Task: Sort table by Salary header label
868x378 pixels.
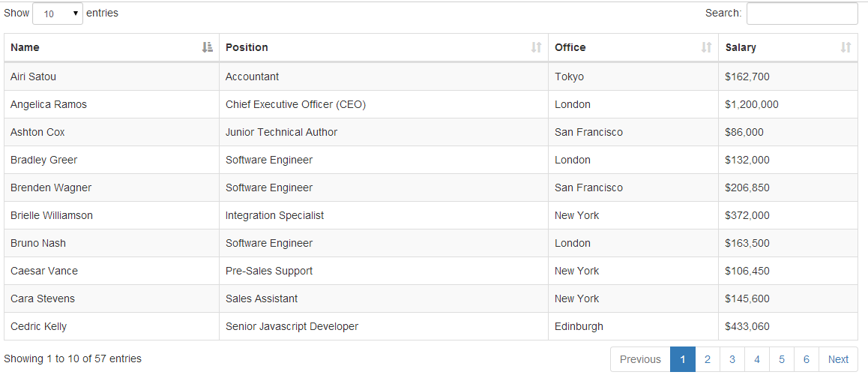Action: click(741, 48)
